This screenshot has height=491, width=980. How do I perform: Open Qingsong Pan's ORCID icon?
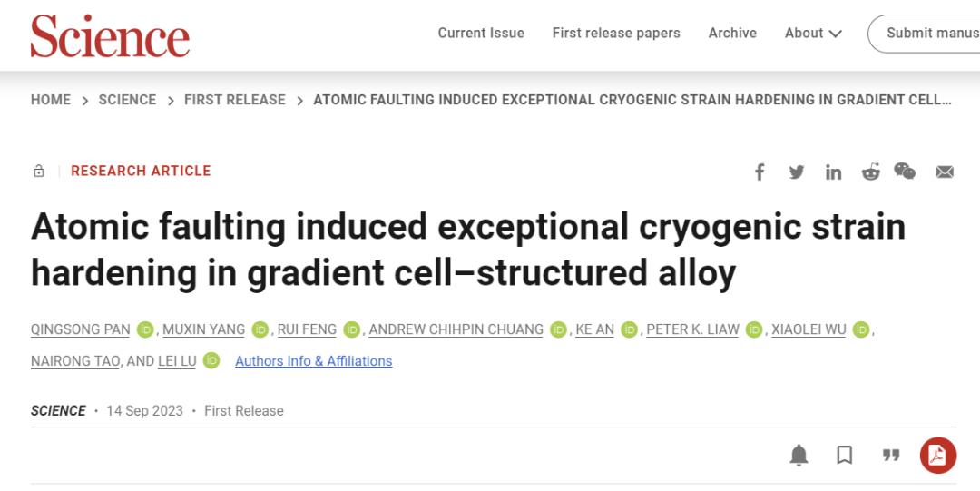(x=146, y=329)
